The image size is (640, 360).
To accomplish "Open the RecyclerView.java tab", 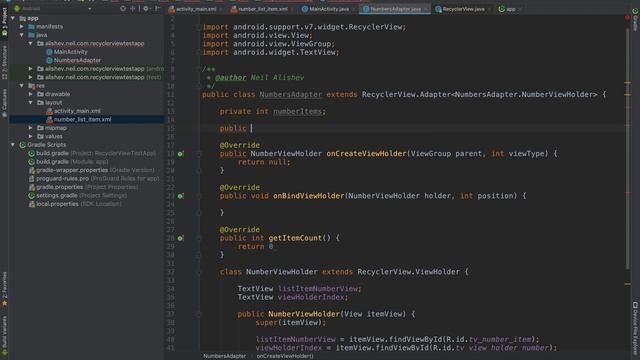I will [x=463, y=9].
